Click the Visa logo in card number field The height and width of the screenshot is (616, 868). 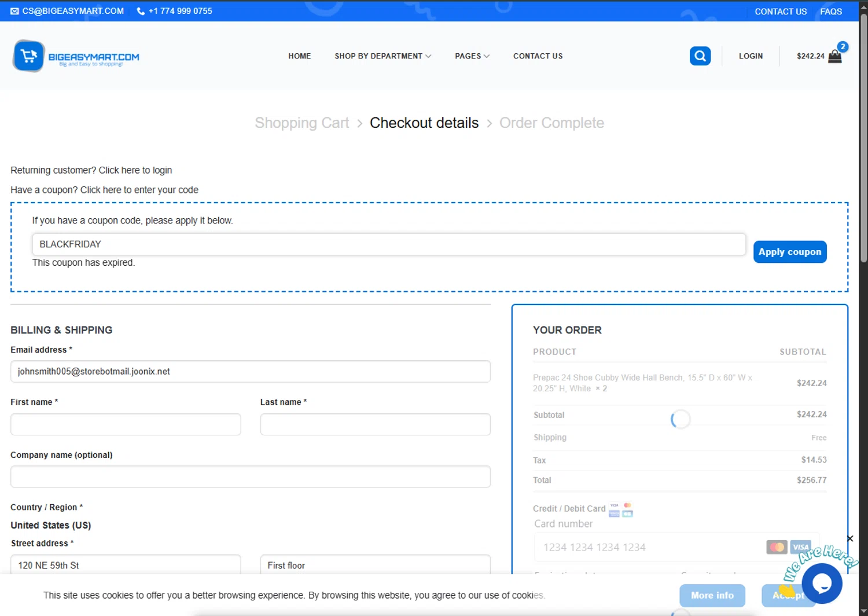(x=801, y=547)
